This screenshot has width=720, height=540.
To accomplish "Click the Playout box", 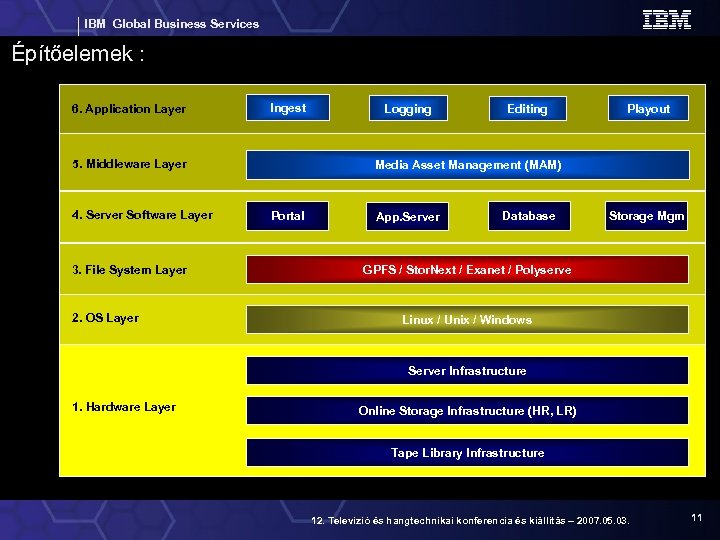I will pyautogui.click(x=648, y=108).
